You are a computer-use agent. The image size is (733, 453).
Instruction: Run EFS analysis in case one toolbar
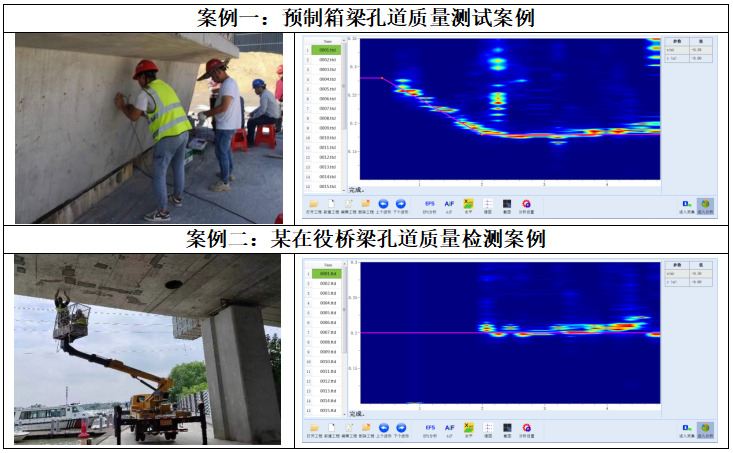430,204
